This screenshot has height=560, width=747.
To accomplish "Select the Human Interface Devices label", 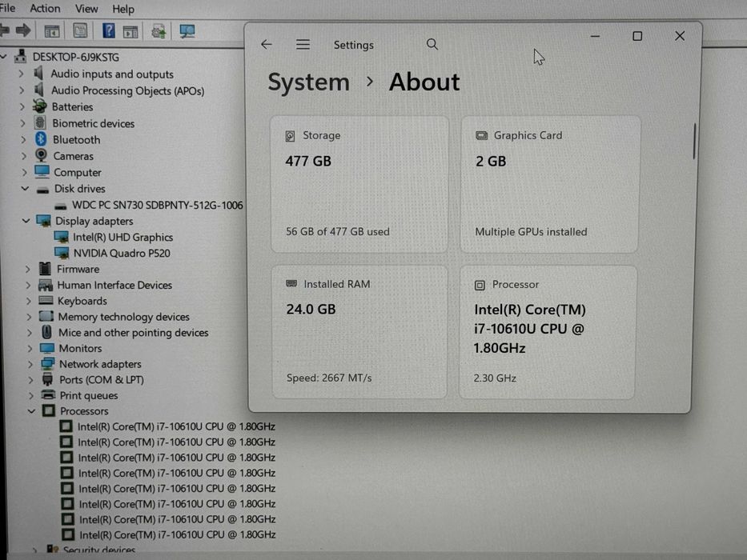I will click(114, 286).
